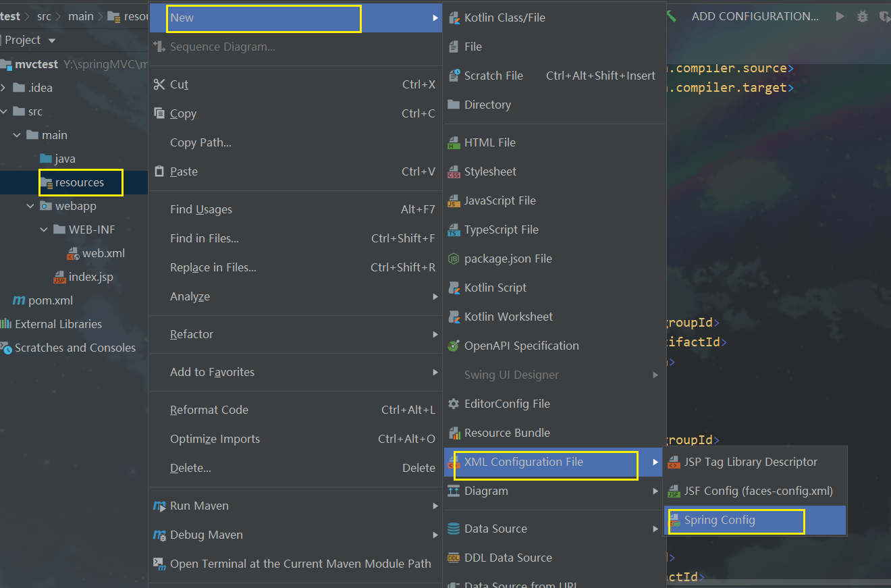Click the Paste clipboard icon
The height and width of the screenshot is (588, 891).
pos(159,171)
